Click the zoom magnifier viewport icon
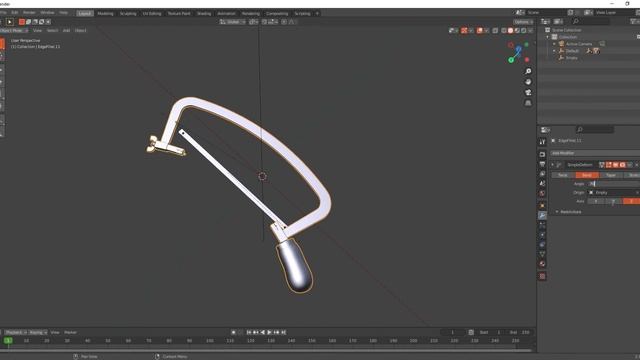Screen dimensions: 640x360 528,71
